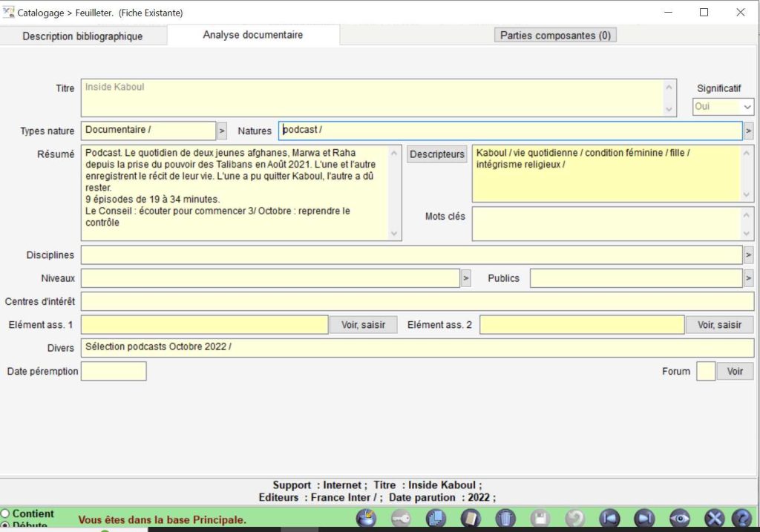Viewport: 760px width, 532px height.
Task: Select the Débute radio button
Action: click(5, 526)
